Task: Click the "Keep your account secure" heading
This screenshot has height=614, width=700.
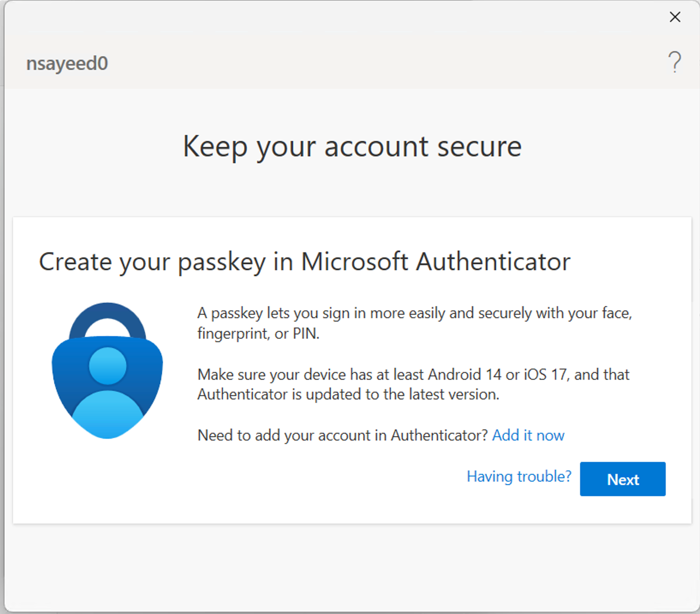Action: coord(352,146)
